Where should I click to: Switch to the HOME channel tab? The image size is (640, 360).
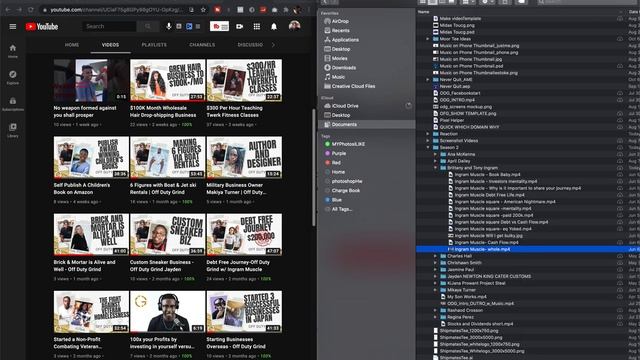[x=72, y=45]
